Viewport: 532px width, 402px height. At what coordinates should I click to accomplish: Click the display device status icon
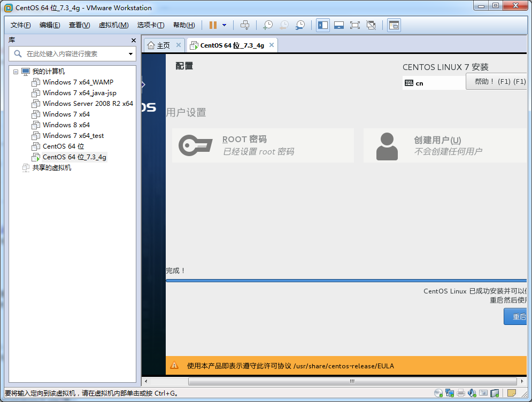pos(495,393)
